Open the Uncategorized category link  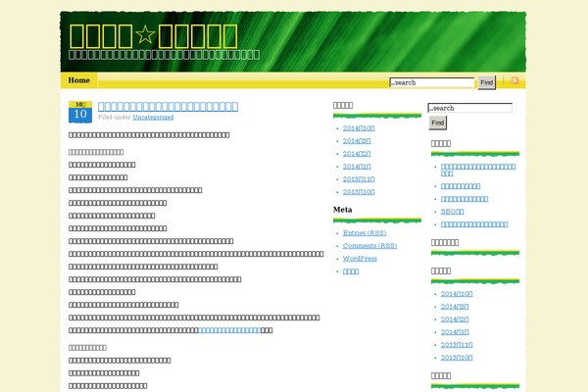153,117
